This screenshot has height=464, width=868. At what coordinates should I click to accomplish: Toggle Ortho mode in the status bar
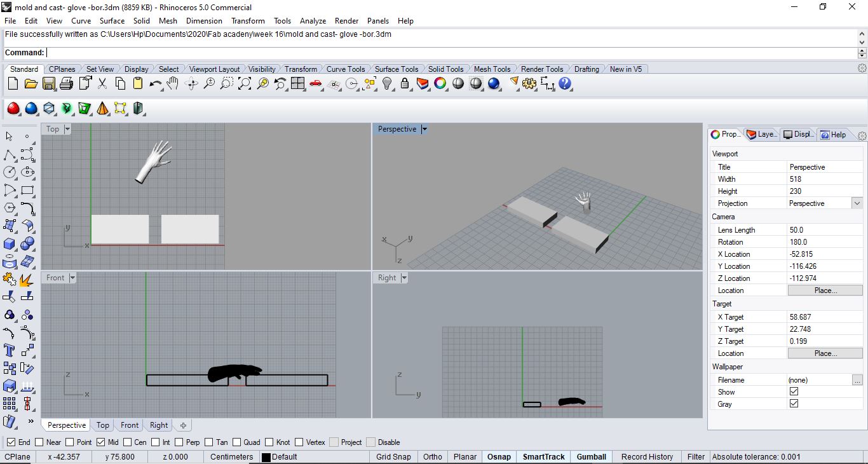[x=433, y=457]
